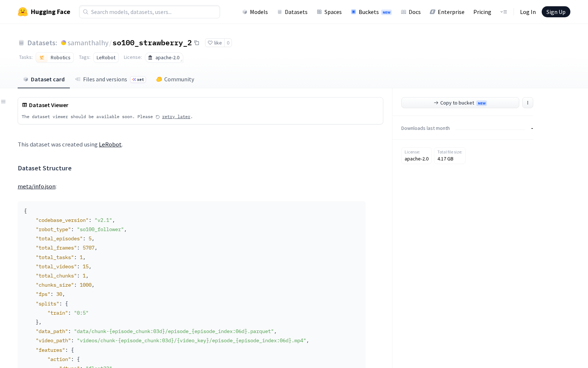Click Downloads last month label
Screen dimensions: 588x368
pos(426,128)
